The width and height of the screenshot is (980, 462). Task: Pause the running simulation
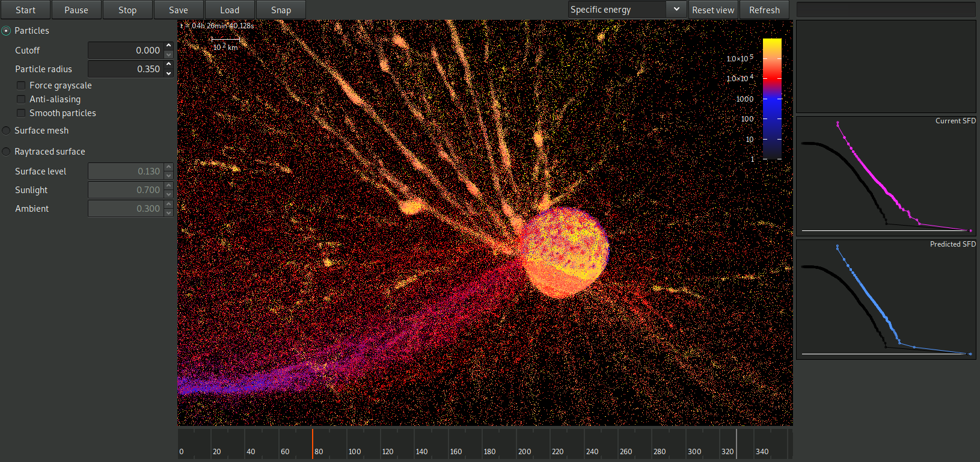76,10
